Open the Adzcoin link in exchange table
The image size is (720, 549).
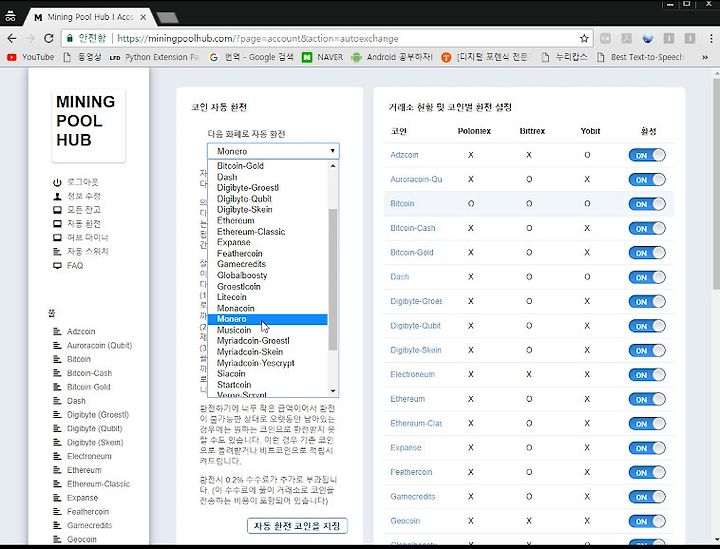pos(404,155)
